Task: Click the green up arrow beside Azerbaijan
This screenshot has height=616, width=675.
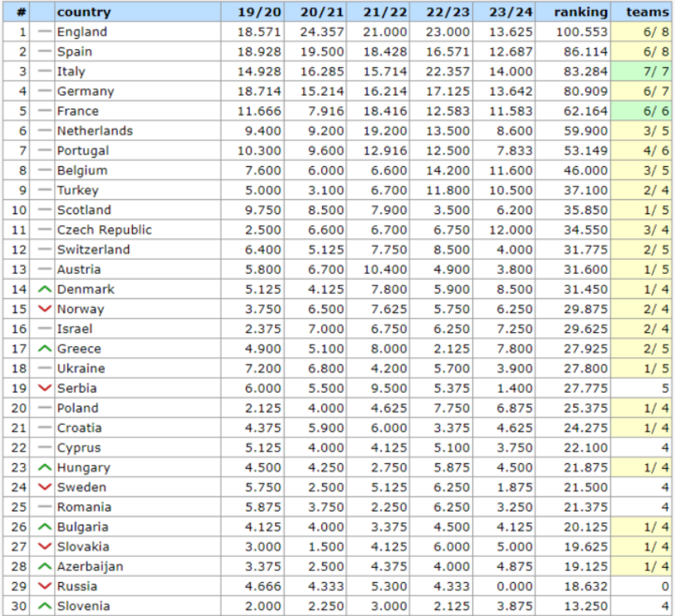Action: tap(44, 566)
